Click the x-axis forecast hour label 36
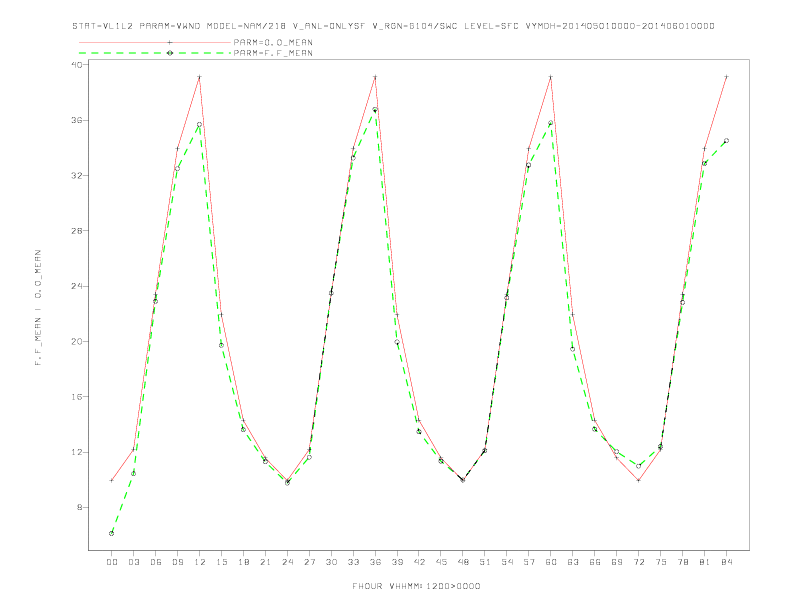The image size is (792, 612). point(375,562)
